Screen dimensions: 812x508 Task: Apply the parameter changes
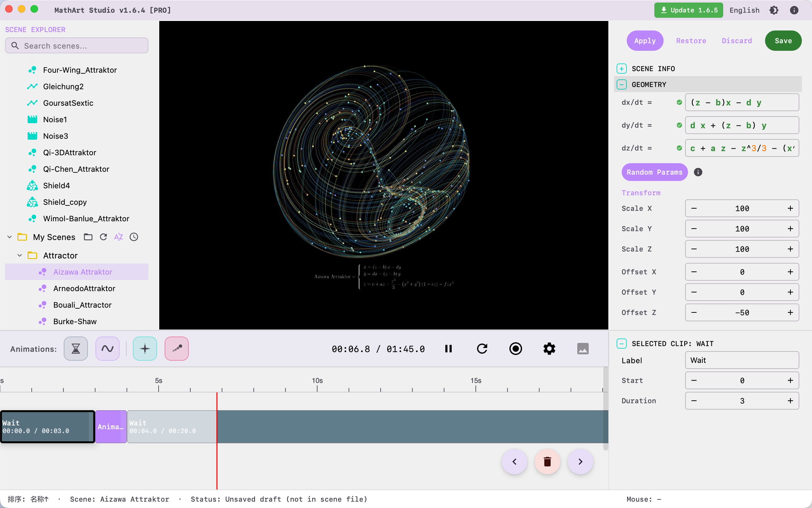(645, 41)
